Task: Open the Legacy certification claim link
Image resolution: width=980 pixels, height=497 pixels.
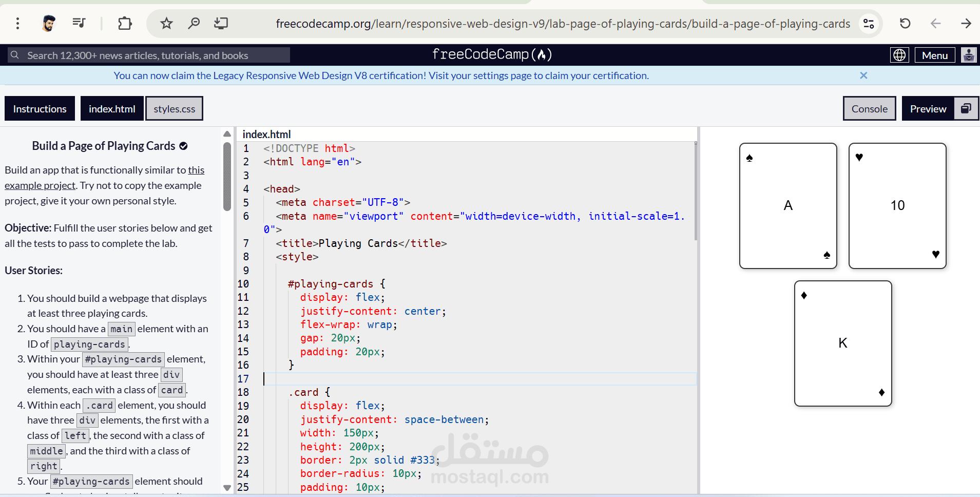Action: (381, 75)
